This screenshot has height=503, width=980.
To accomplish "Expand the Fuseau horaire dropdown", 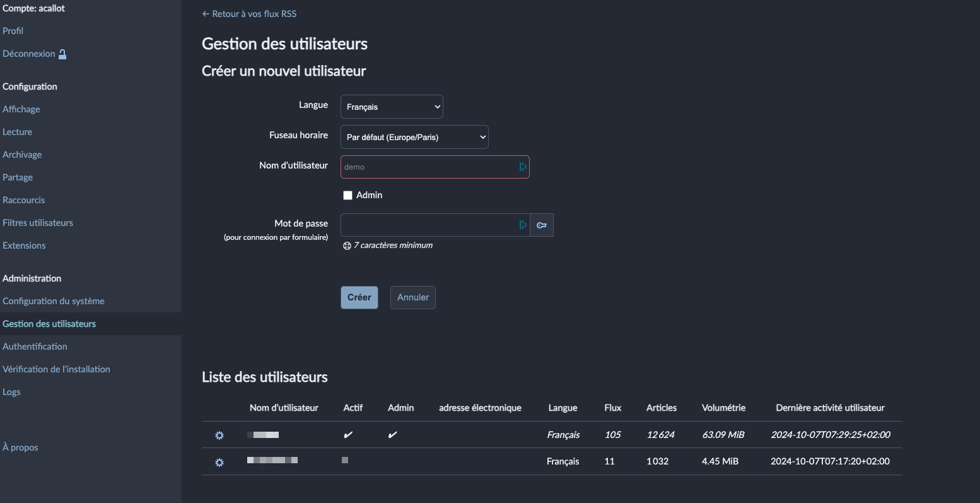I will pos(414,137).
